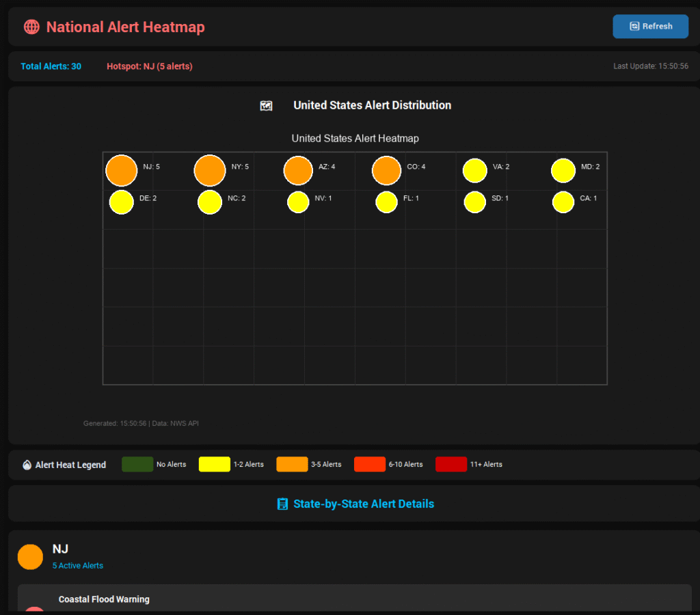
Task: Select the NY alert bubble on heatmap
Action: pyautogui.click(x=210, y=170)
